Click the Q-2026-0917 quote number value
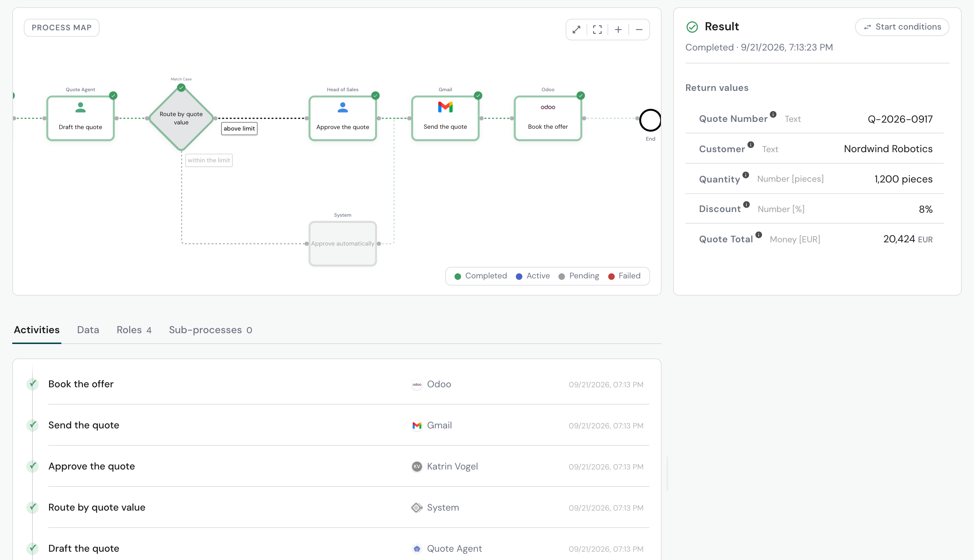The height and width of the screenshot is (560, 974). click(900, 119)
